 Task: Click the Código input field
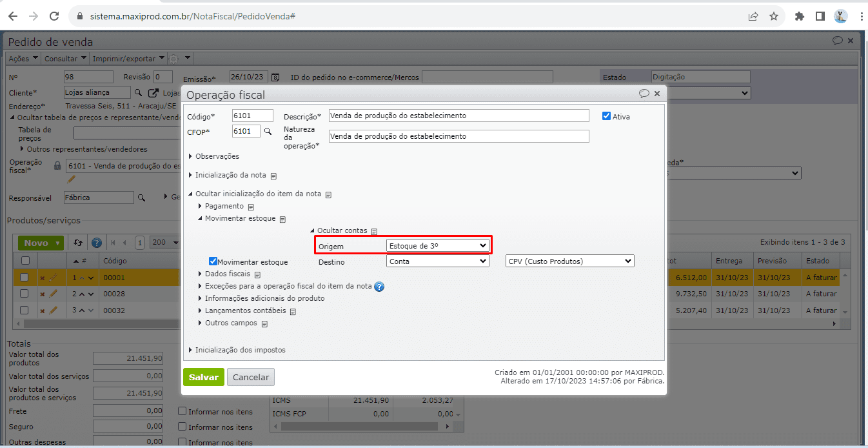tap(252, 116)
